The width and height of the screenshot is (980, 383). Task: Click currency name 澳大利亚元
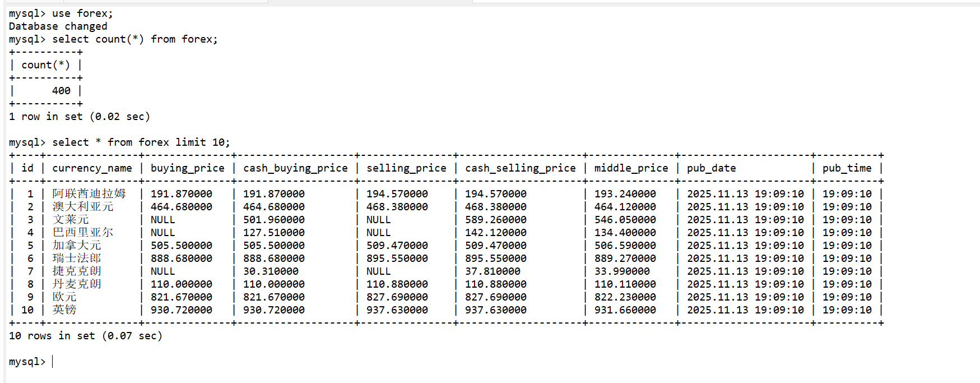pos(83,207)
